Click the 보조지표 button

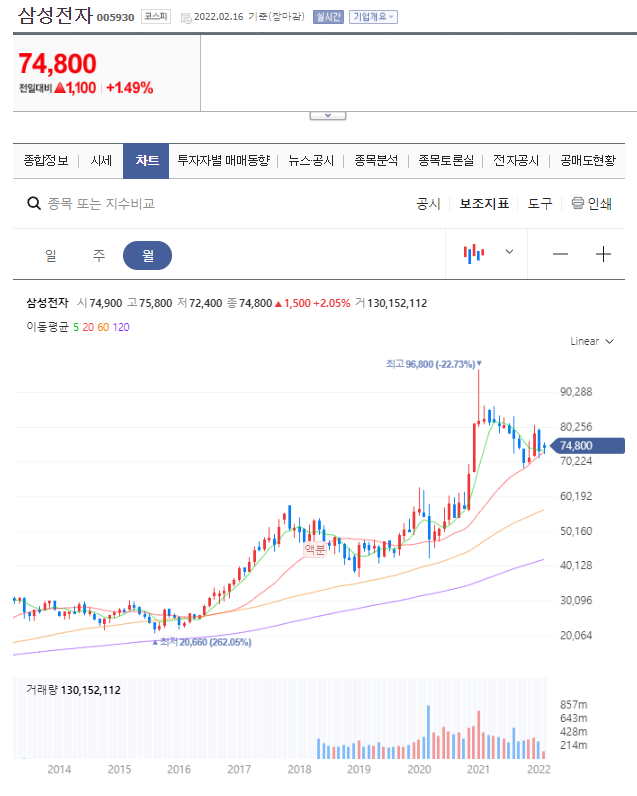[484, 203]
